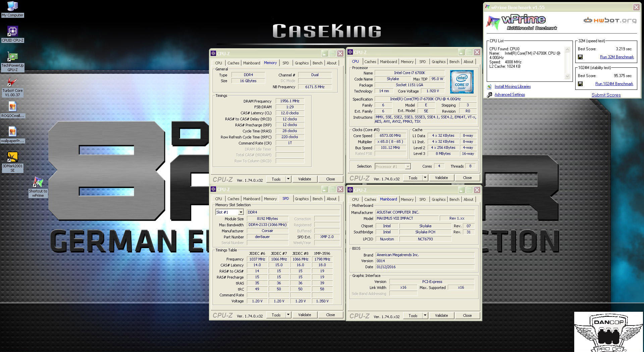Click the save icon beside 32M Best Score
644x352 pixels.
[x=580, y=57]
